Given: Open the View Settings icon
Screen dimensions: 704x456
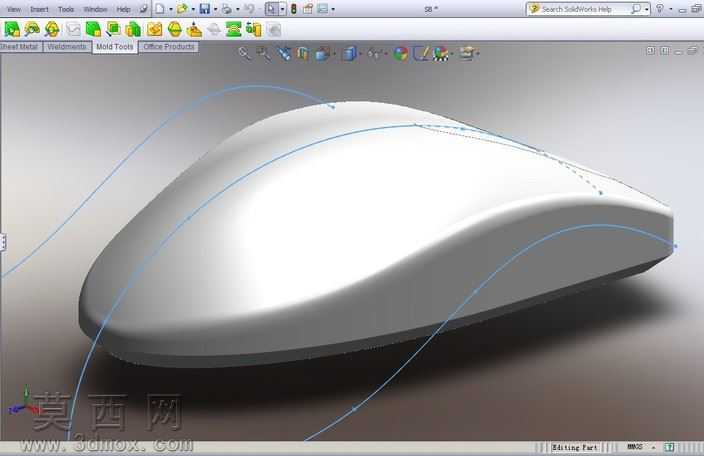Looking at the screenshot, I should (466, 54).
